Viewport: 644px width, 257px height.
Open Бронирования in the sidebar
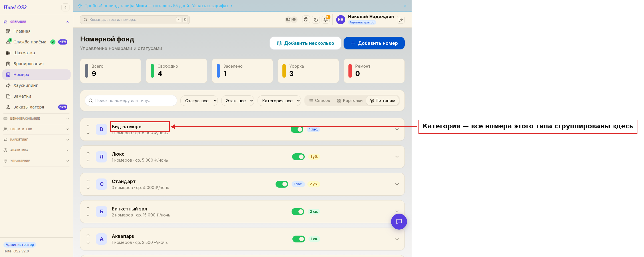click(36, 64)
